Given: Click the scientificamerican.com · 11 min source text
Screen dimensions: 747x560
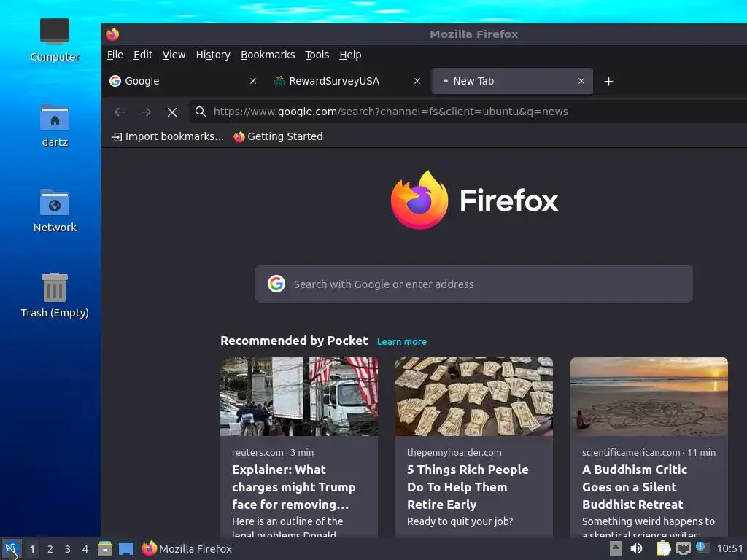Looking at the screenshot, I should tap(649, 452).
